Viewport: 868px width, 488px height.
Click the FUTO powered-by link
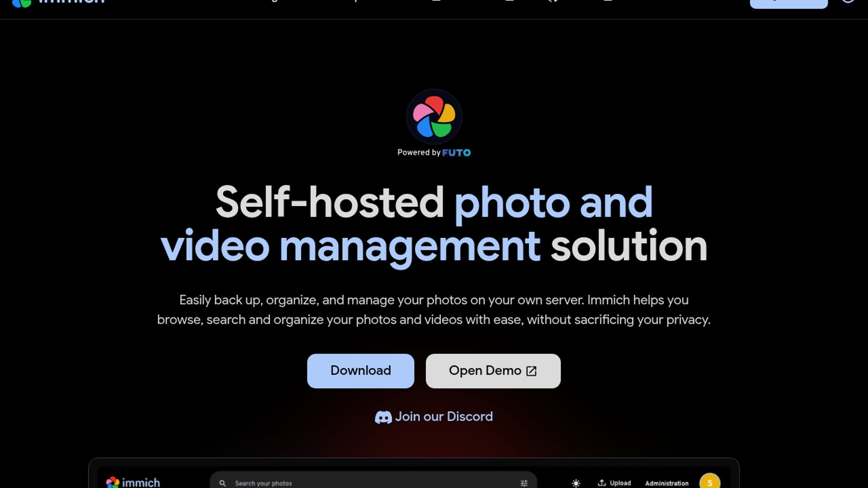point(456,153)
